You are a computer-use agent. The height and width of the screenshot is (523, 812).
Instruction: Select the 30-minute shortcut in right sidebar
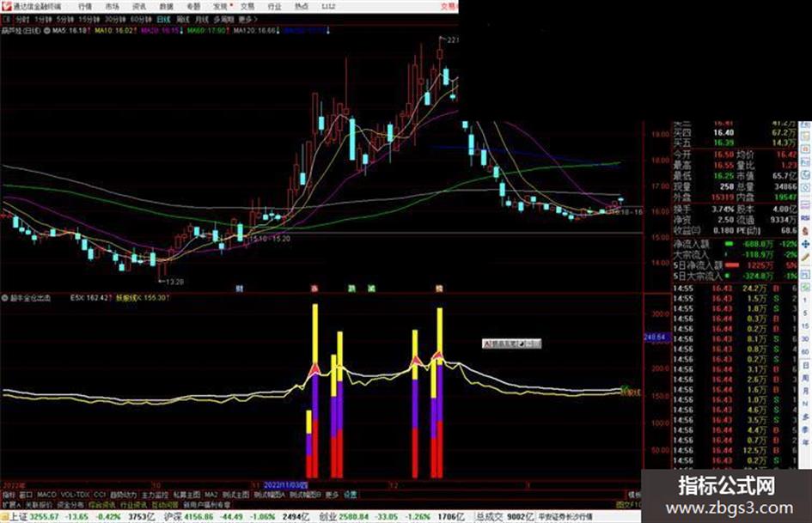pos(805,339)
